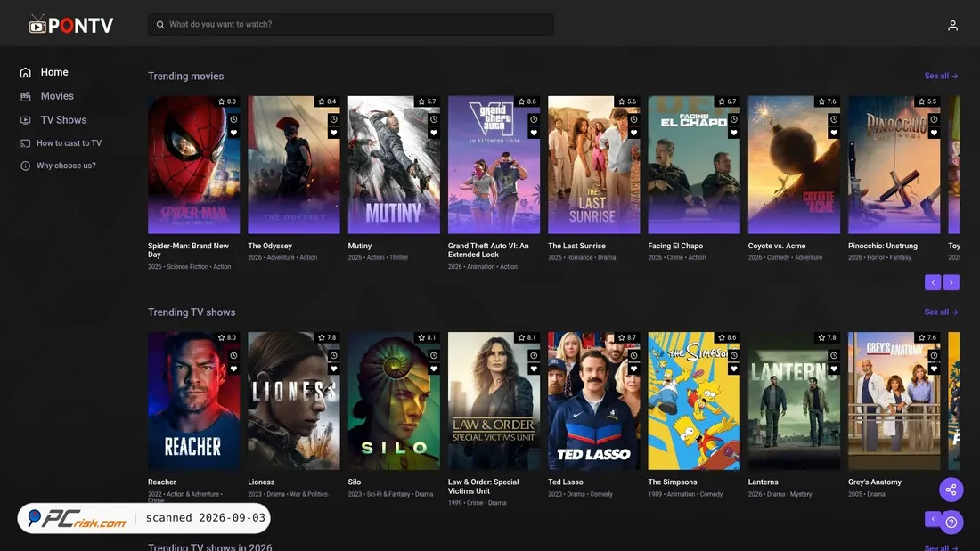
Task: Open Movies in the sidebar
Action: click(47, 96)
